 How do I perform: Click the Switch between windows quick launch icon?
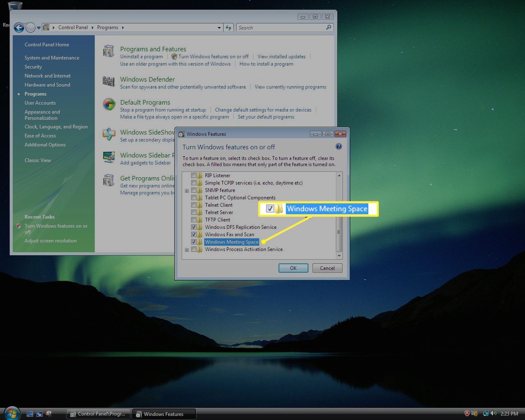coord(39,414)
